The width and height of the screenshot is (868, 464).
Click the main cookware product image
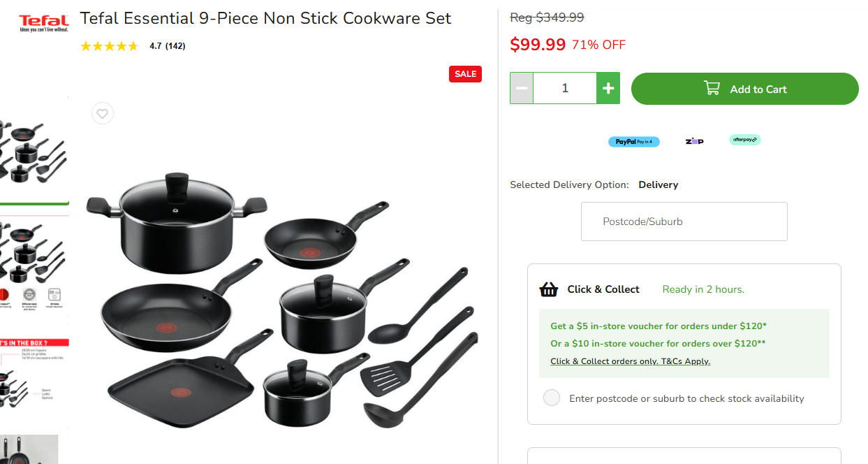coord(283,300)
